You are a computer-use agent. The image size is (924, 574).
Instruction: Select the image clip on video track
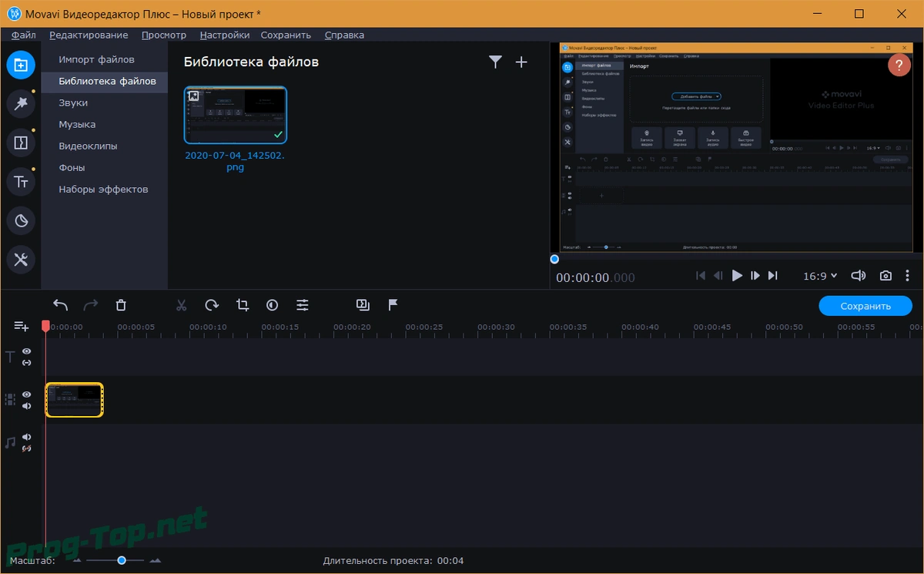(x=75, y=400)
